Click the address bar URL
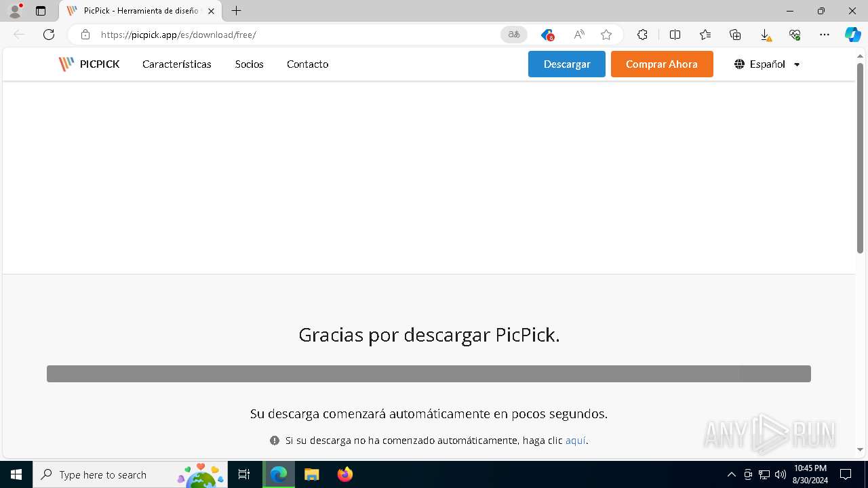This screenshot has width=868, height=488. click(178, 35)
